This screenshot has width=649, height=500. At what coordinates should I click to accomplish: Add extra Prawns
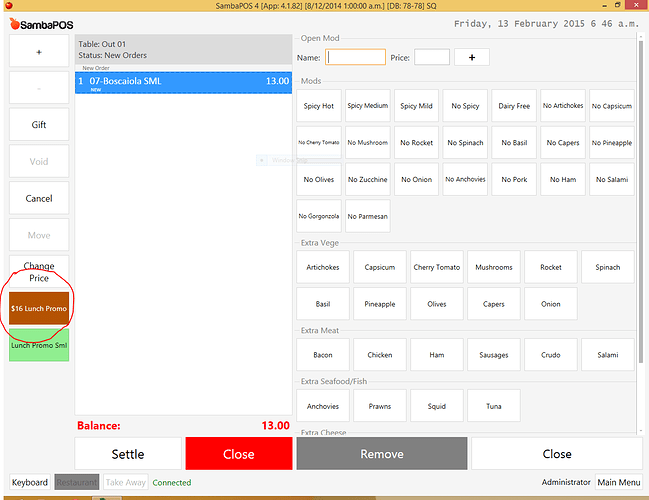pos(380,406)
